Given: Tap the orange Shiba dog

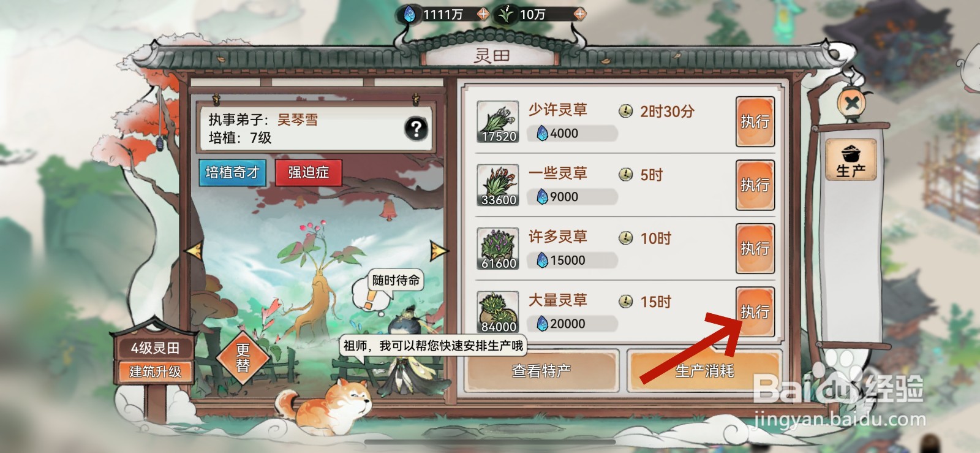Looking at the screenshot, I should (x=325, y=406).
